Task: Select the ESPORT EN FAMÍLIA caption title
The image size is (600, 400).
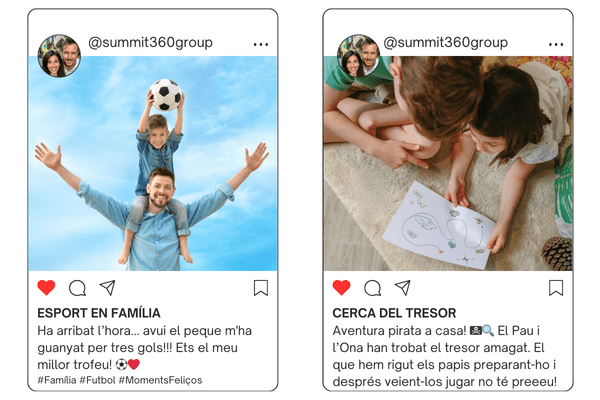Action: [x=99, y=313]
